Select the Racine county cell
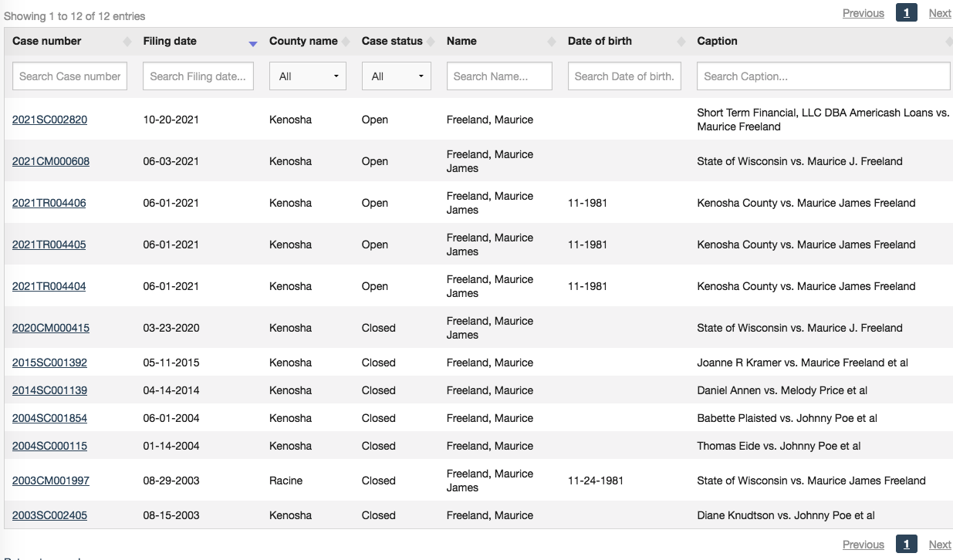953x560 pixels. click(x=286, y=481)
